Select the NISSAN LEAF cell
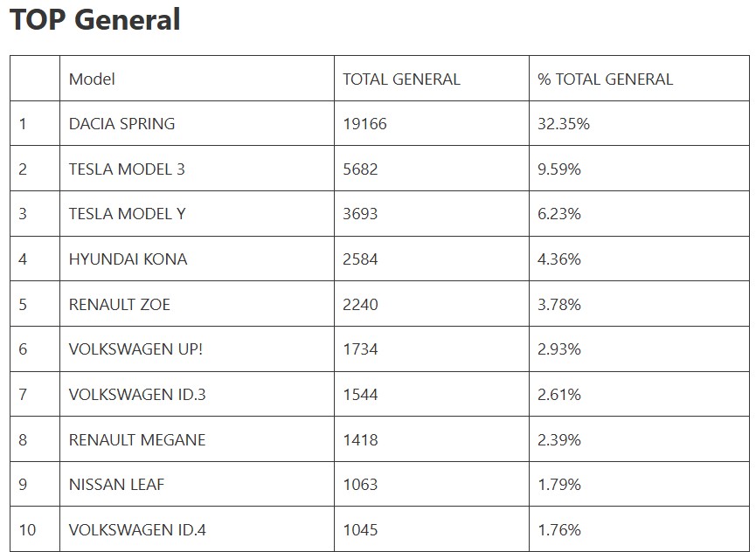This screenshot has height=552, width=756. (116, 485)
